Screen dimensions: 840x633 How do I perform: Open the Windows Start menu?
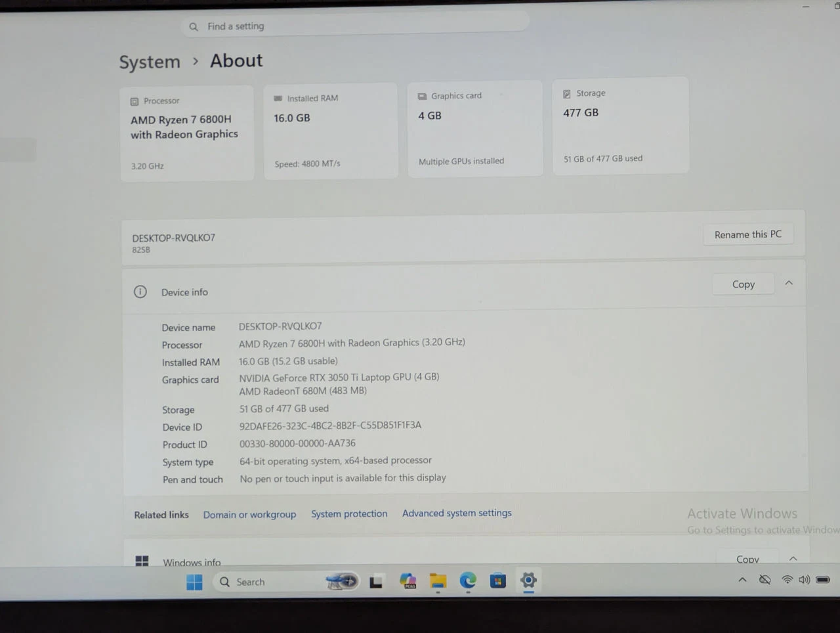[194, 582]
